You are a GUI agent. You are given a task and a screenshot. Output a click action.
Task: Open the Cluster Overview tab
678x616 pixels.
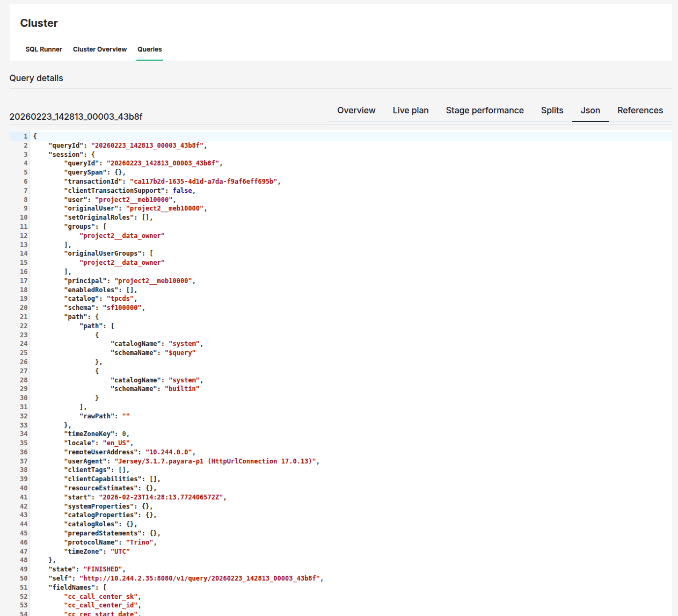99,49
